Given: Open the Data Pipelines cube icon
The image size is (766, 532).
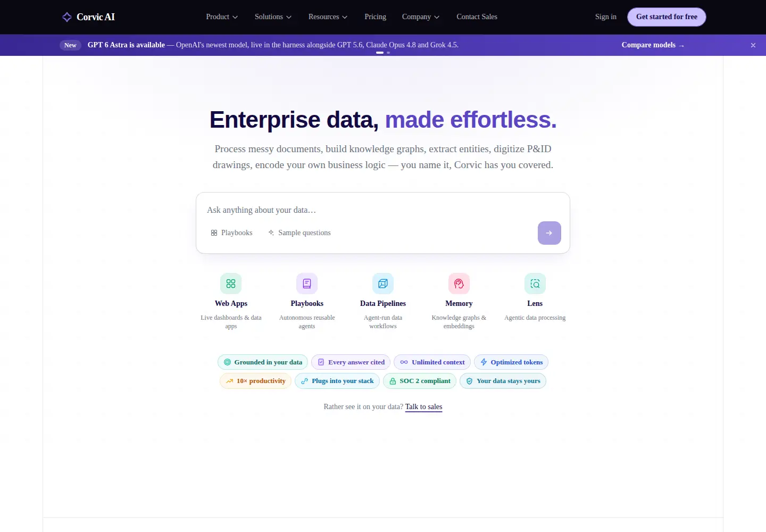Looking at the screenshot, I should [383, 284].
